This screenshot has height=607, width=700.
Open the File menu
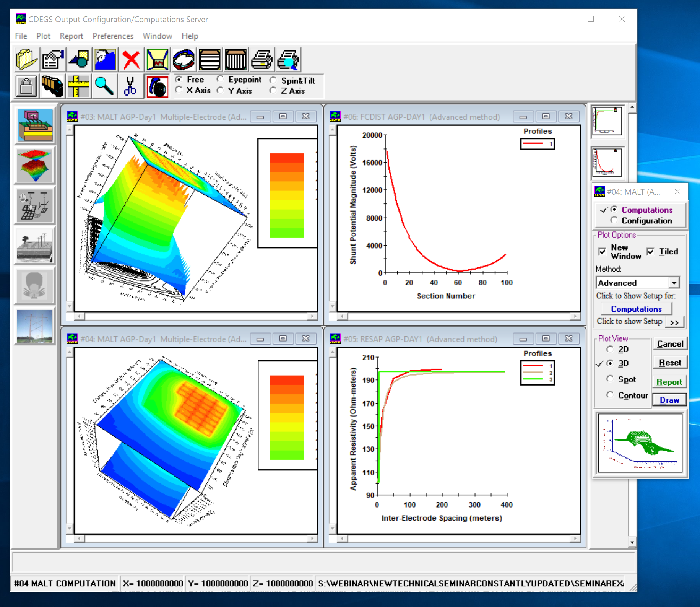click(x=21, y=36)
